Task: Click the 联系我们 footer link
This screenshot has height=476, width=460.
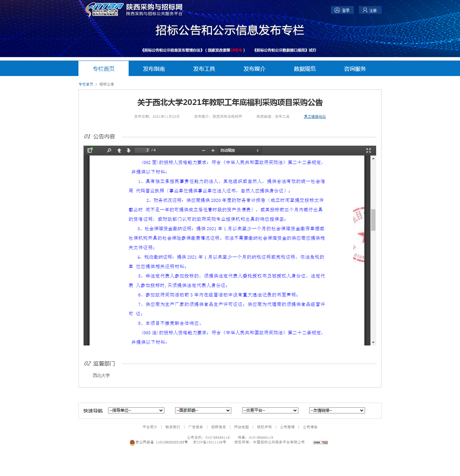Action: (x=173, y=427)
